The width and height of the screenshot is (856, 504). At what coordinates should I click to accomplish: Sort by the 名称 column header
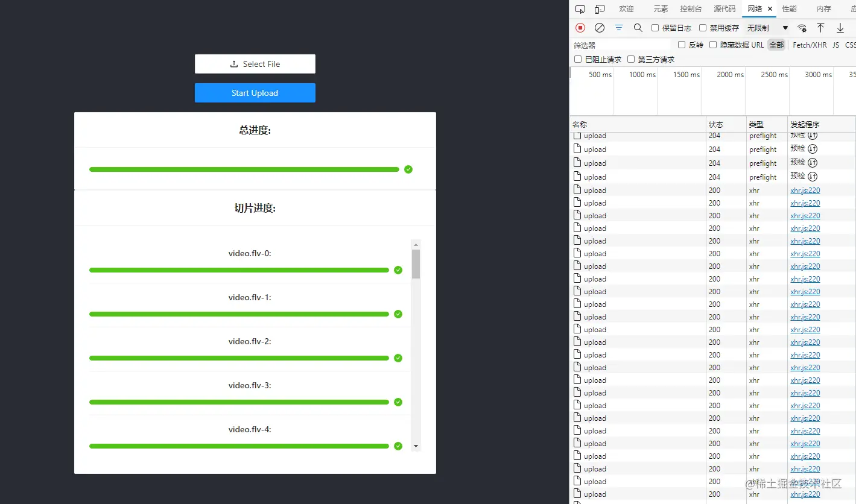(x=638, y=124)
